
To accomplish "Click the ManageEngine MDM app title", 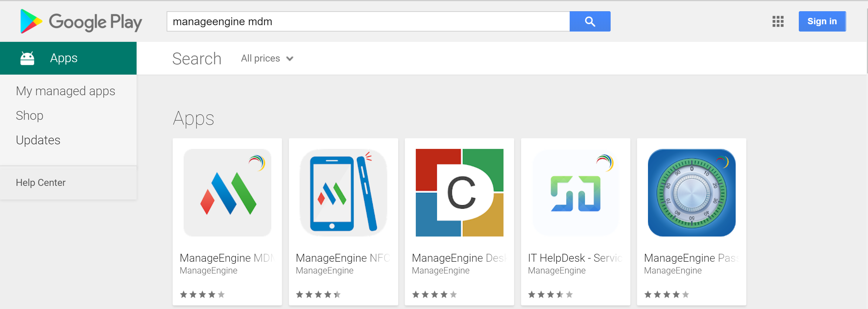I will 227,258.
